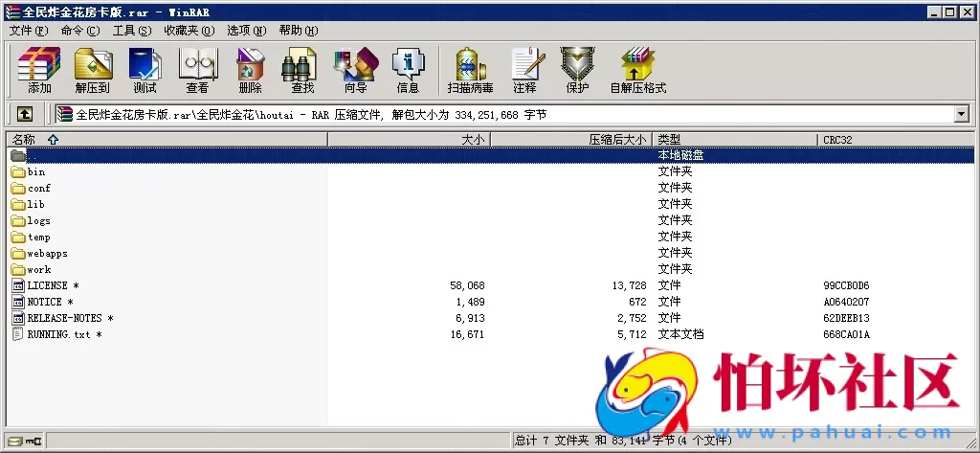Sort by Size (大小) column header
The image size is (980, 453).
[x=410, y=140]
